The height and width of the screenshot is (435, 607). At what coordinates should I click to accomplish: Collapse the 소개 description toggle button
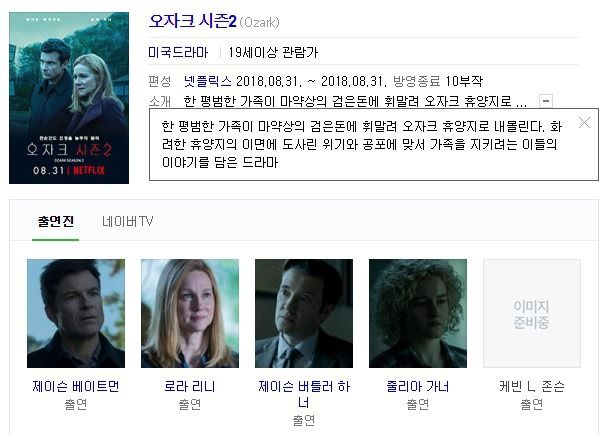(546, 101)
